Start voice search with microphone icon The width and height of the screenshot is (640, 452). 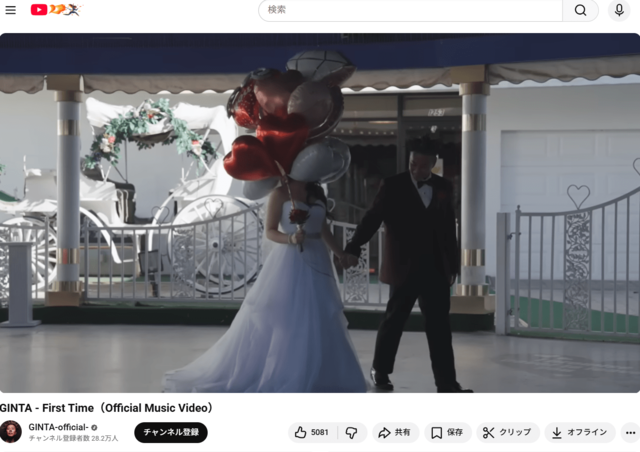619,10
